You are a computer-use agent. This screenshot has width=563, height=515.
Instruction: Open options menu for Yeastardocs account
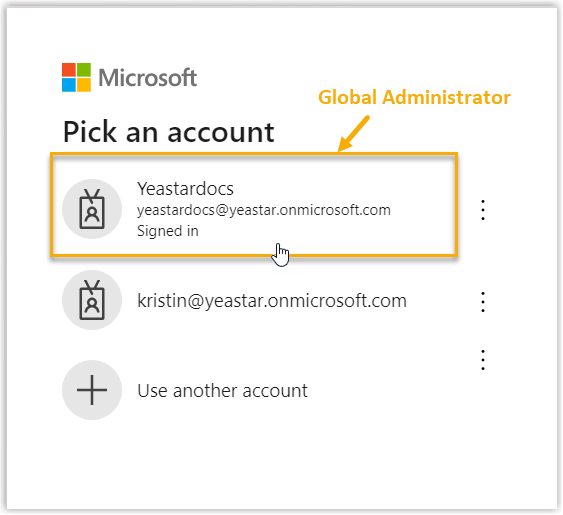[483, 210]
